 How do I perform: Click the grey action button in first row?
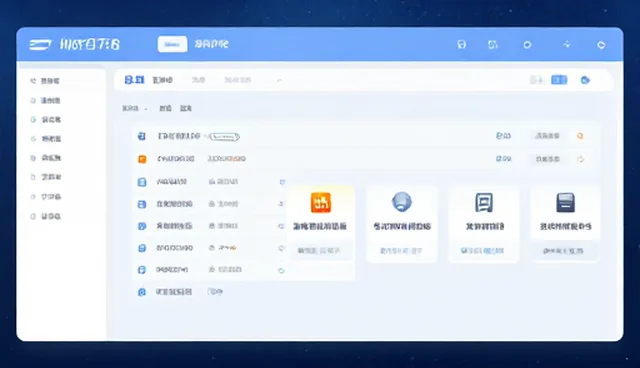coord(547,136)
